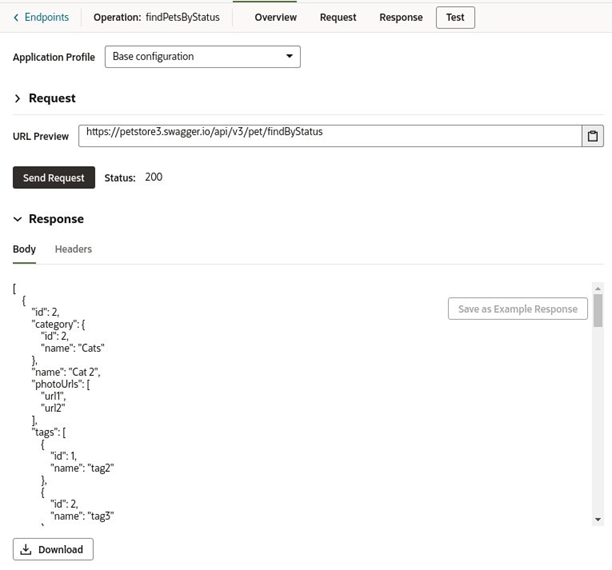Viewport: 612px width, 570px height.
Task: Select the Body tab
Action: click(x=24, y=249)
